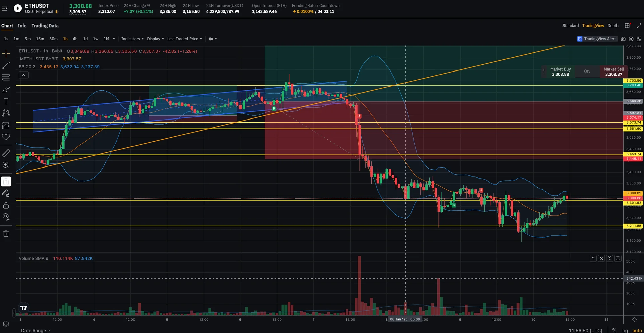Click the Market Sell button

[x=613, y=72]
